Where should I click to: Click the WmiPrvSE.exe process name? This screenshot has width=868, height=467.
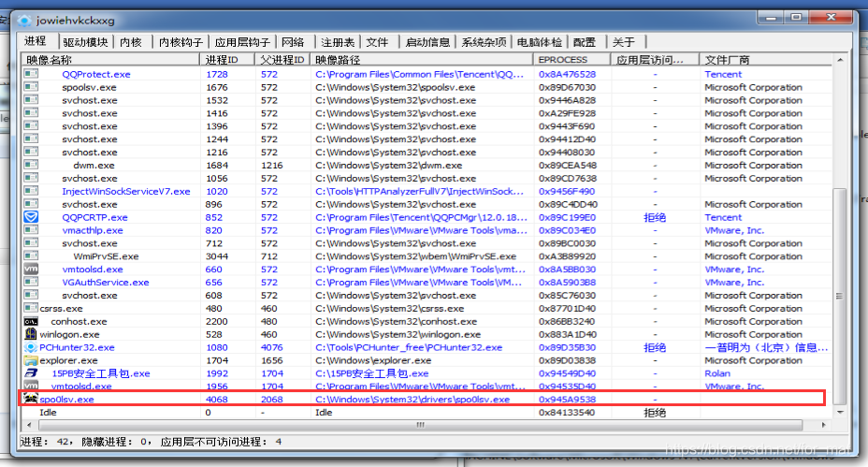coord(107,255)
